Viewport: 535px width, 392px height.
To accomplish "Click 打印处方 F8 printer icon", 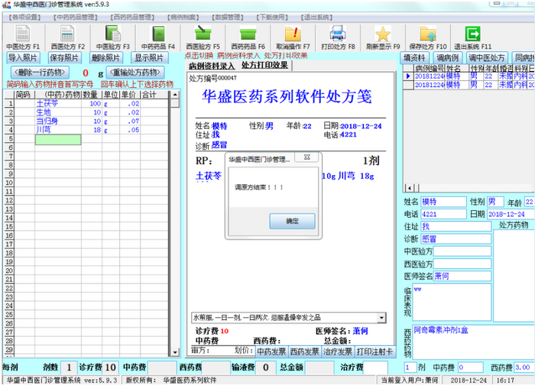I will [x=338, y=37].
